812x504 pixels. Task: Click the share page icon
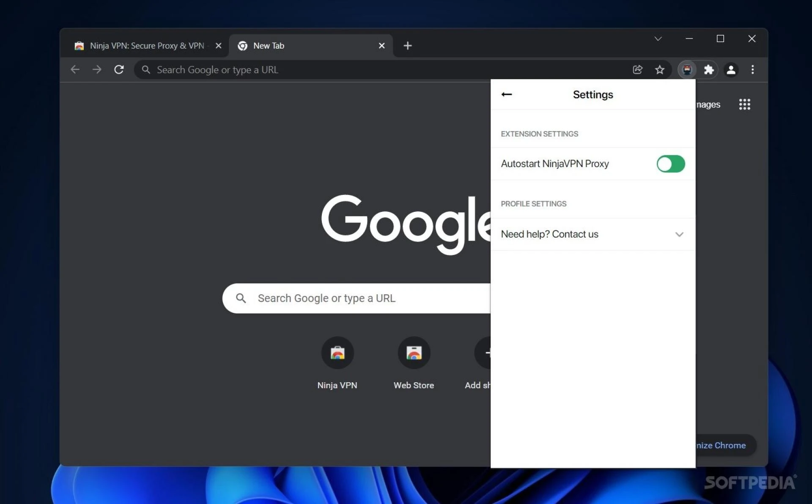tap(637, 70)
